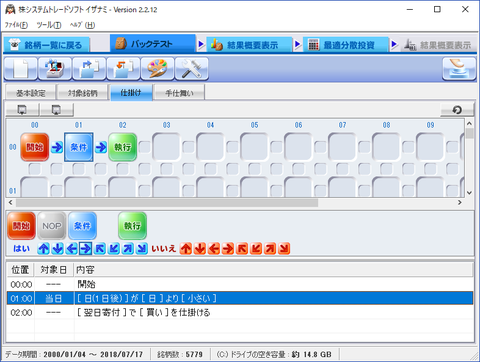Image resolution: width=480 pixels, height=362 pixels.
Task: Set はい direction to blue right arrow
Action: coord(86,249)
